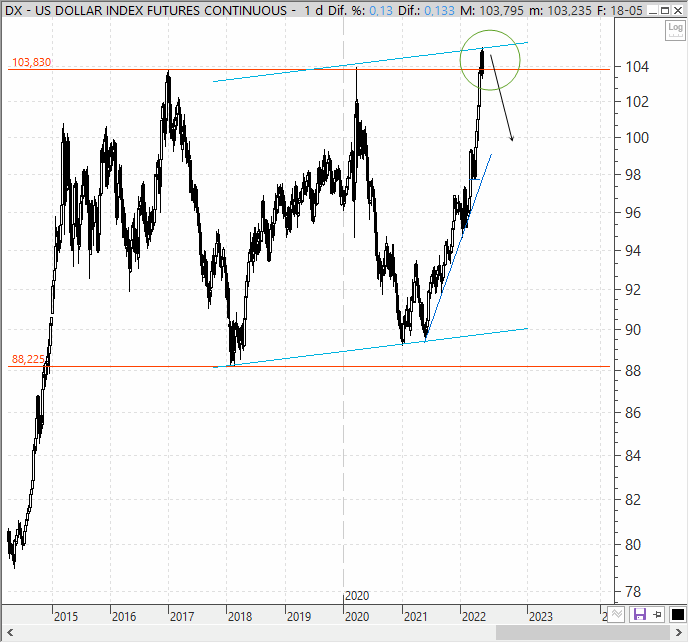This screenshot has width=689, height=643.
Task: Click the 104 price axis label
Action: [637, 67]
